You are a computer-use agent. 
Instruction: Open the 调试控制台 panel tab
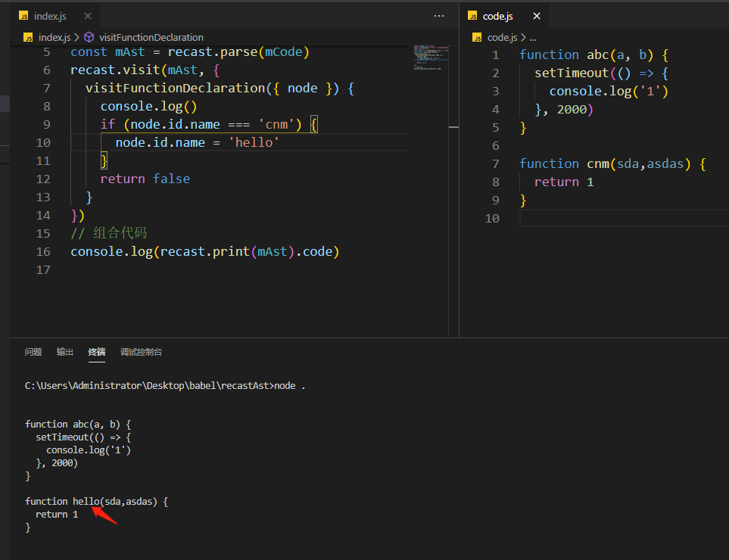click(x=141, y=352)
